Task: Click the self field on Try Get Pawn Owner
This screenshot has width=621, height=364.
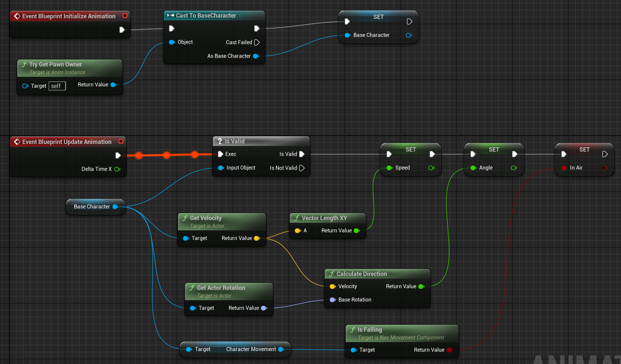Action: pos(57,86)
